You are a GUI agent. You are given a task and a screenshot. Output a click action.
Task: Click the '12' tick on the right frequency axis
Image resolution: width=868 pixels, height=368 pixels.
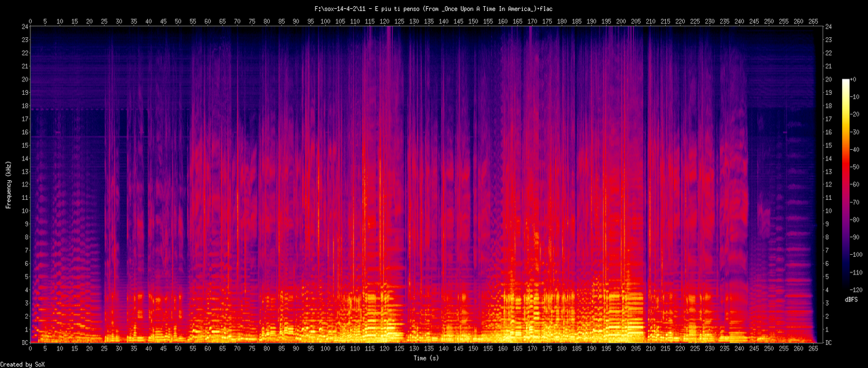tap(829, 184)
